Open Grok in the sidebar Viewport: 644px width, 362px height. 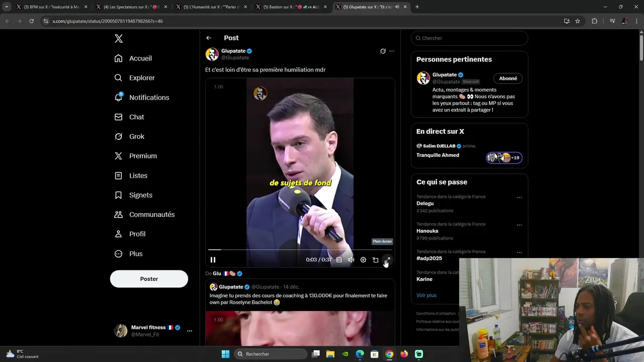130,136
